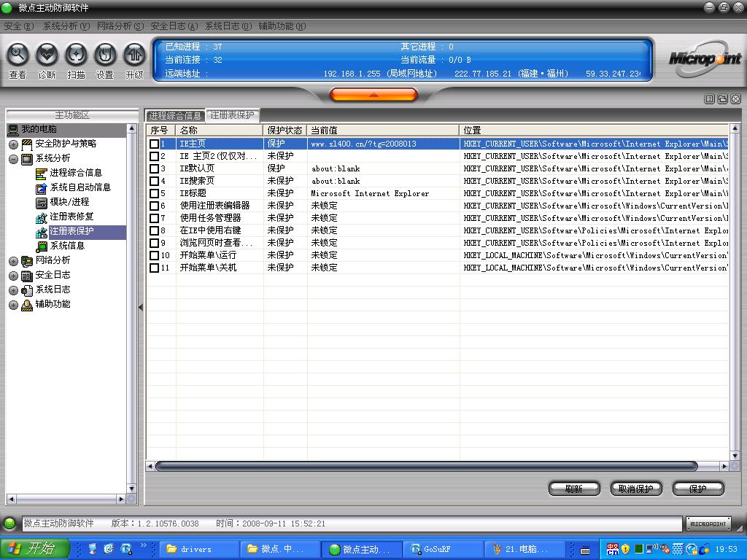The image size is (747, 560).
Task: Click the 安全防护与策略 folder icon
Action: coord(27,144)
